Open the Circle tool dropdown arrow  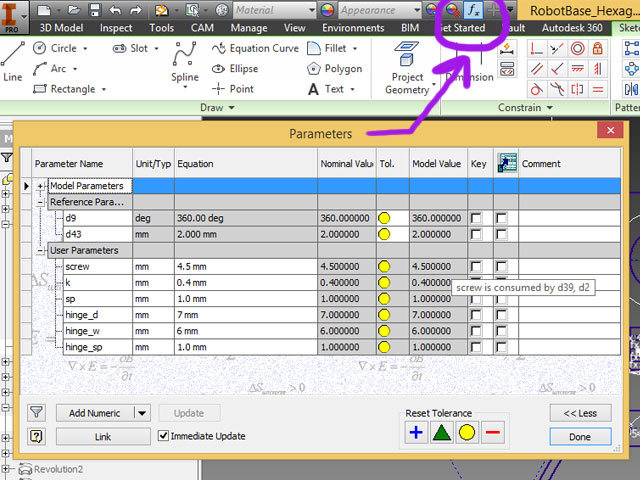(85, 49)
